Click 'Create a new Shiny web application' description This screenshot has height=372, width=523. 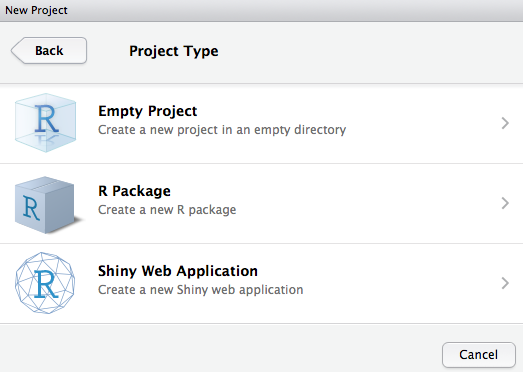click(200, 290)
